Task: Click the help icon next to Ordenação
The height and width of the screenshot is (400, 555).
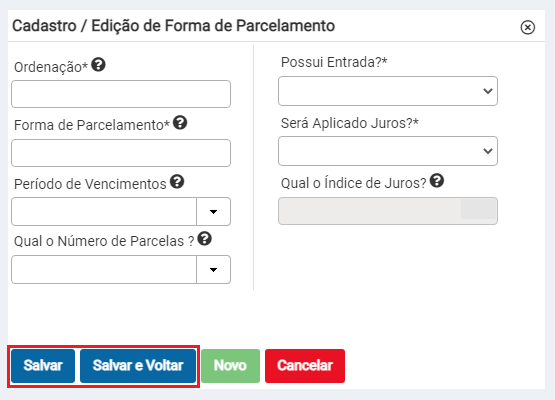Action: 98,65
